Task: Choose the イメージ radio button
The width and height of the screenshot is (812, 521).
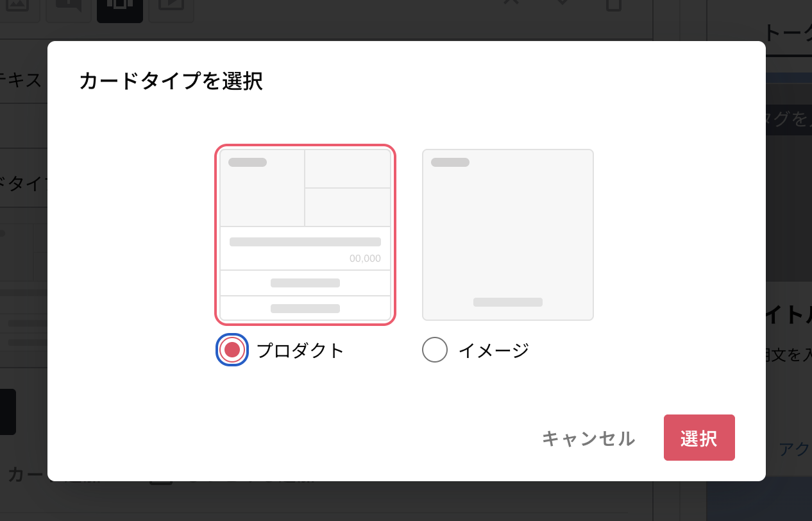Action: pyautogui.click(x=435, y=350)
